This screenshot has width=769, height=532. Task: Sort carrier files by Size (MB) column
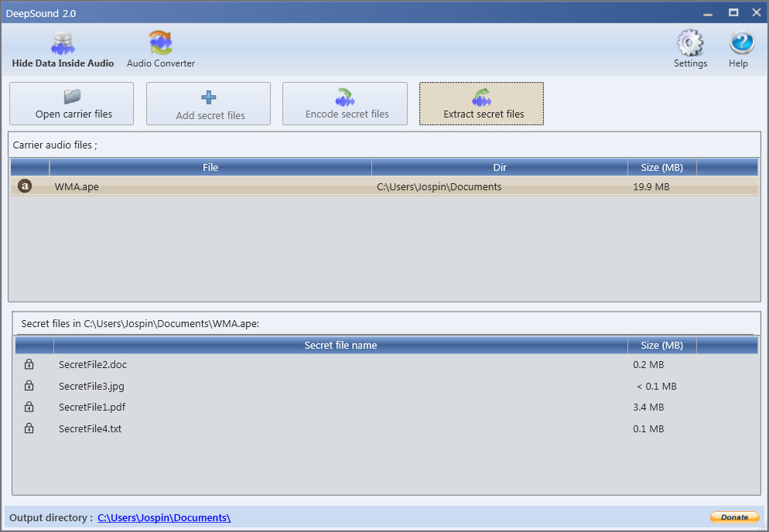click(x=662, y=167)
